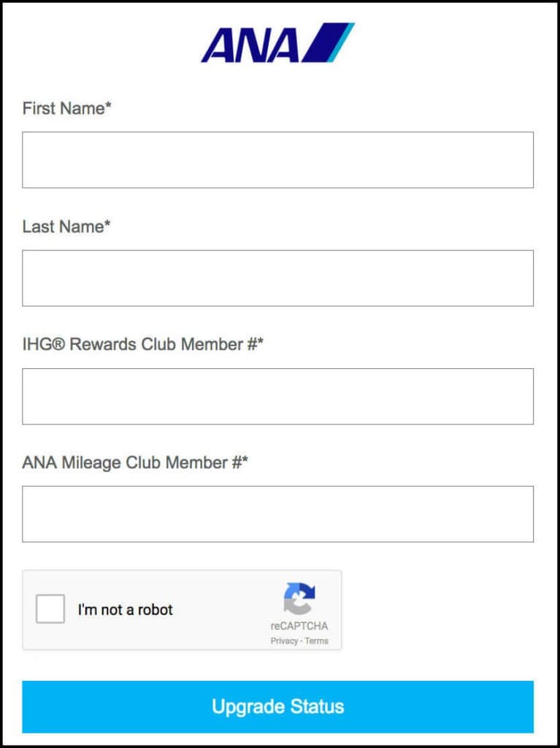The image size is (560, 748).
Task: Select the IHG Rewards Club Member # field
Action: click(x=277, y=397)
